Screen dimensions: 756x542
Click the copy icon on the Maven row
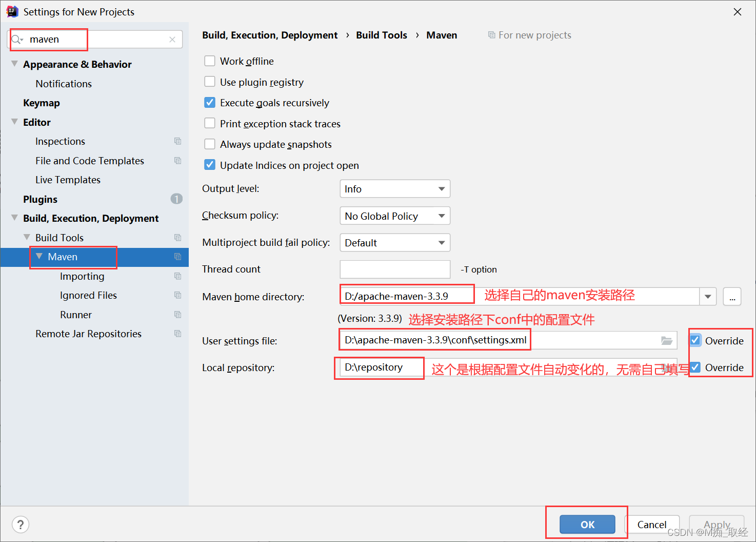pos(177,257)
